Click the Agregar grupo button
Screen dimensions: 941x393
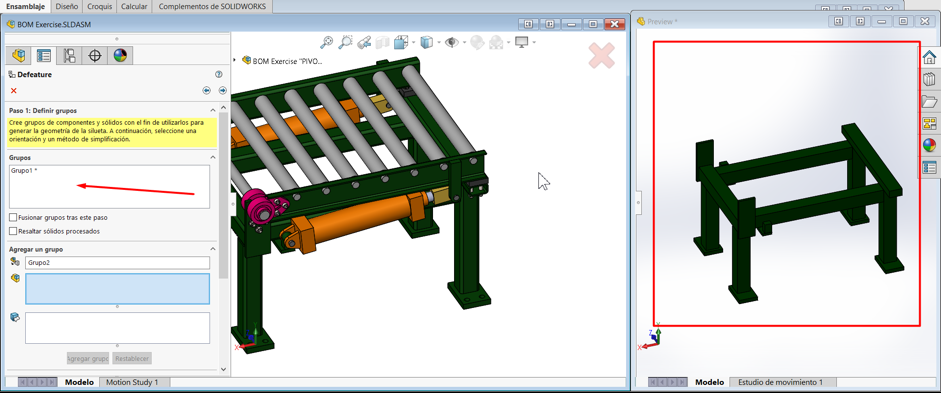[88, 358]
